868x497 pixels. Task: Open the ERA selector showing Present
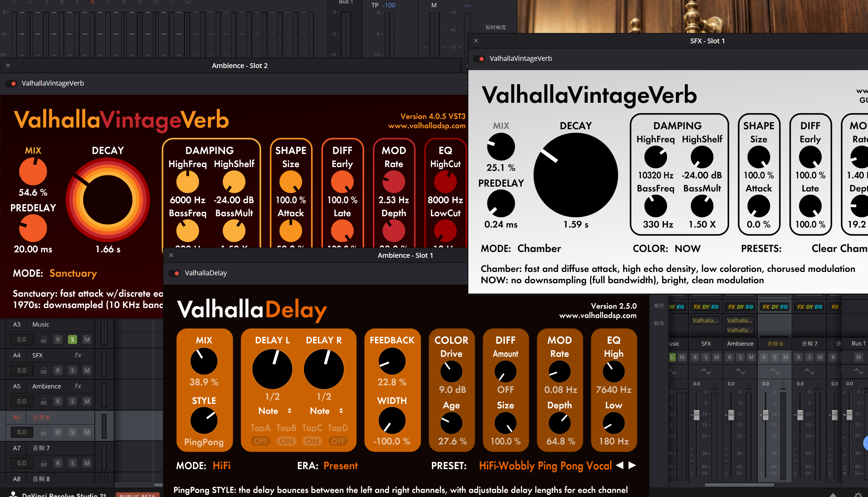tap(341, 466)
